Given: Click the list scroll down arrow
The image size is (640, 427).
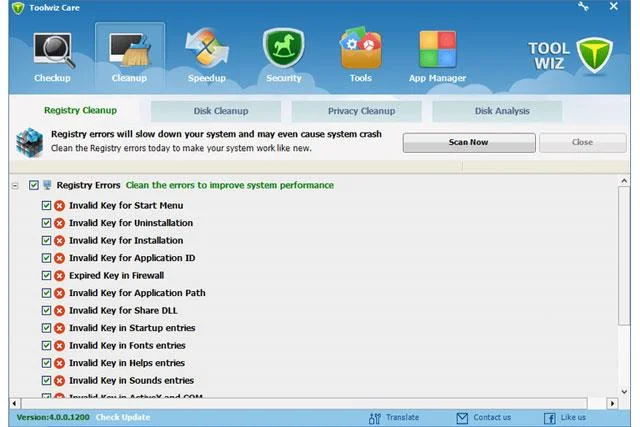Looking at the screenshot, I should click(624, 392).
